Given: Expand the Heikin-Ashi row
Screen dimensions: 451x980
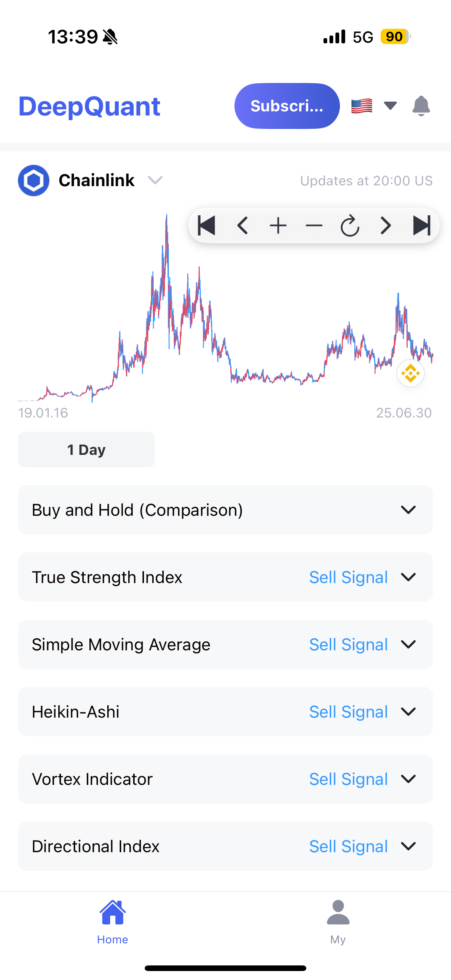Looking at the screenshot, I should (225, 712).
